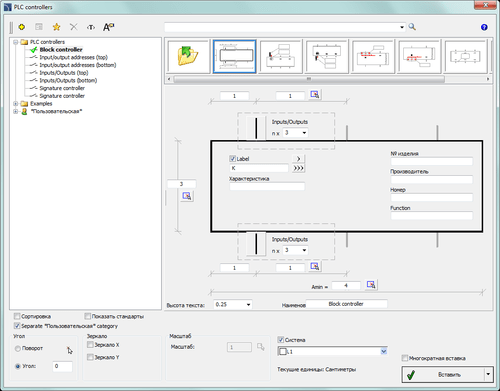Click the greyed list toolbar icon
This screenshot has height=391, width=500.
pos(39,27)
